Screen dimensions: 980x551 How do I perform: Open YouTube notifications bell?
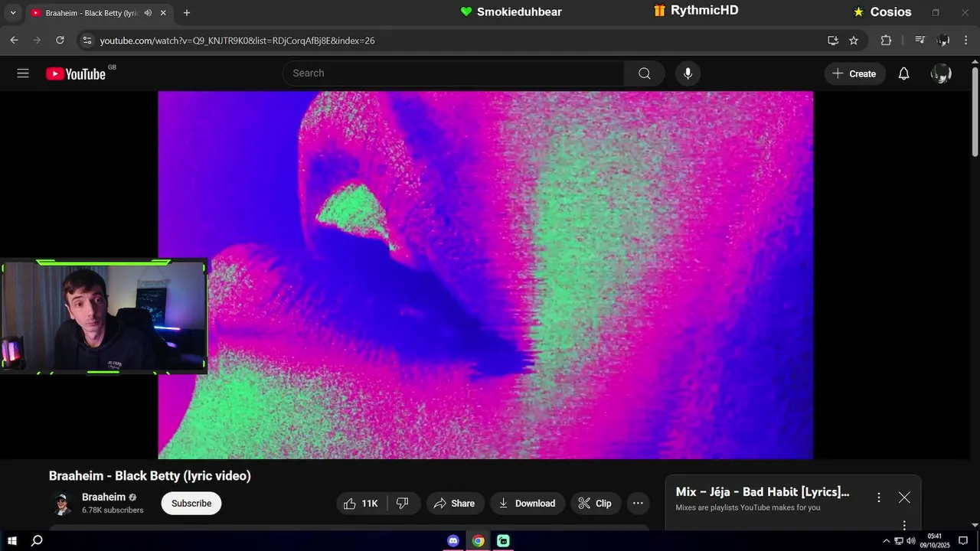pos(903,73)
